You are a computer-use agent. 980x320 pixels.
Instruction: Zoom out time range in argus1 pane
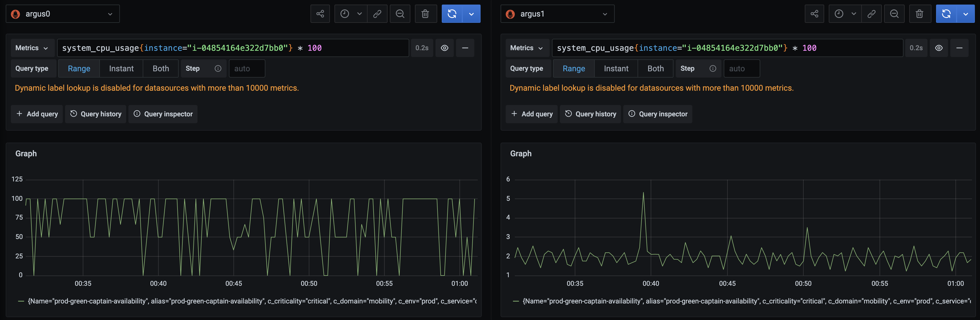(x=894, y=14)
